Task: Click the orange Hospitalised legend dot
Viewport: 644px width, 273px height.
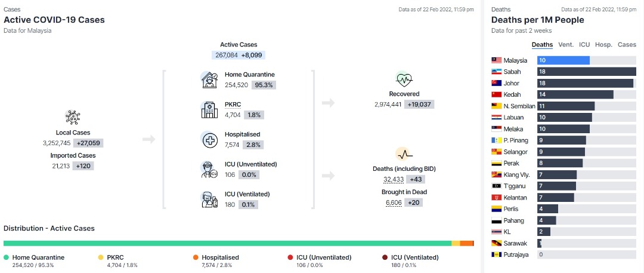Action: pyautogui.click(x=196, y=257)
